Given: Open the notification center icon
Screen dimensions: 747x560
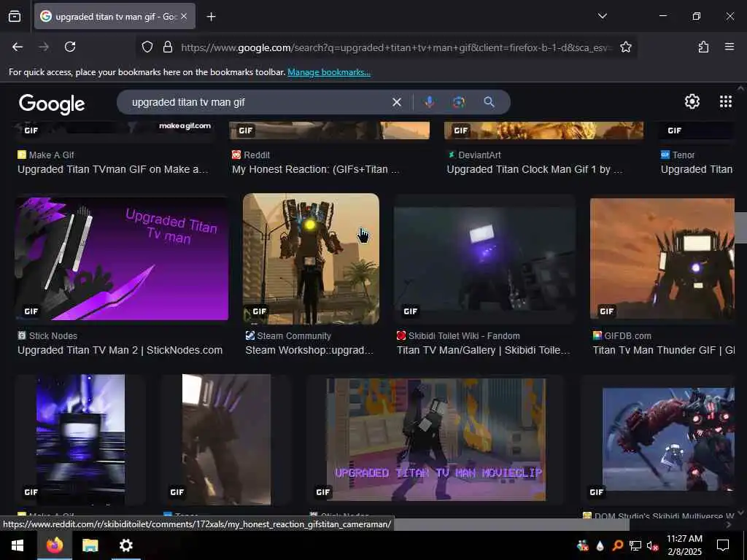Looking at the screenshot, I should [723, 545].
